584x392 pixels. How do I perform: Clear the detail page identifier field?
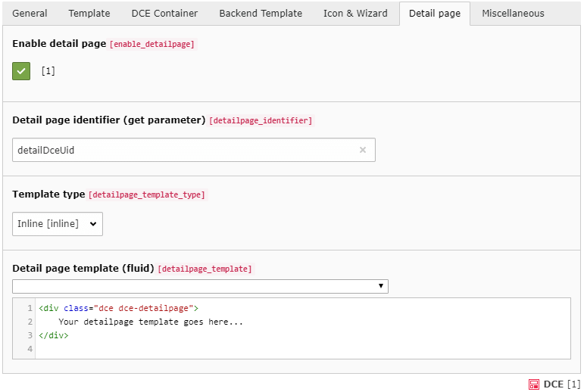(x=362, y=150)
